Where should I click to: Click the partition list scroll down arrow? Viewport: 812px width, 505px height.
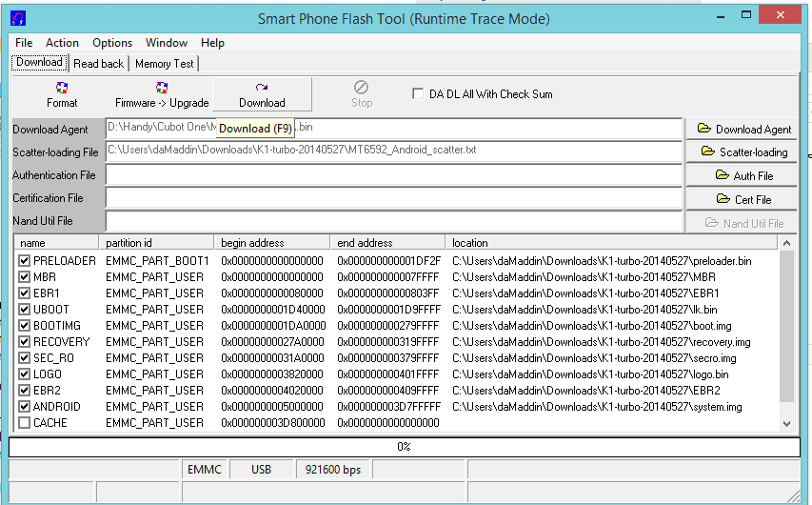(x=786, y=424)
